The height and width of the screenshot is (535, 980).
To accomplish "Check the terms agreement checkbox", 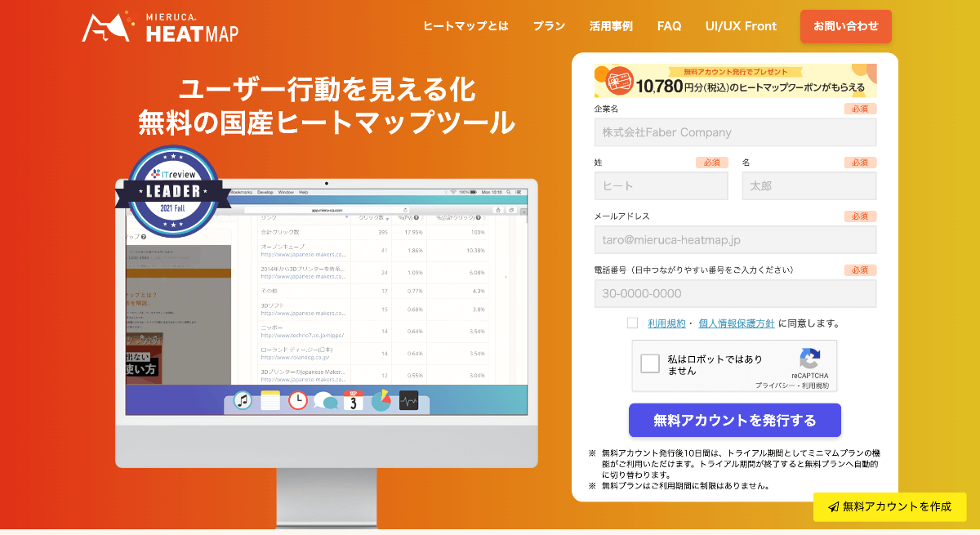I will tap(632, 323).
